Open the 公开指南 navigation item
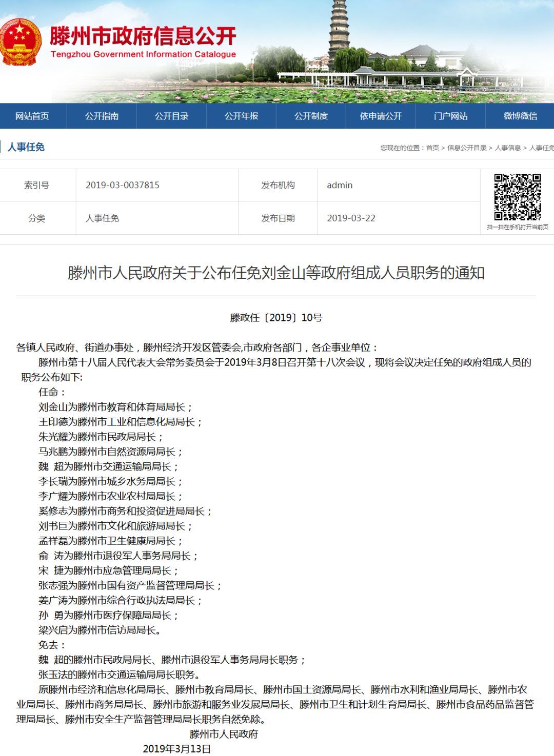 104,116
